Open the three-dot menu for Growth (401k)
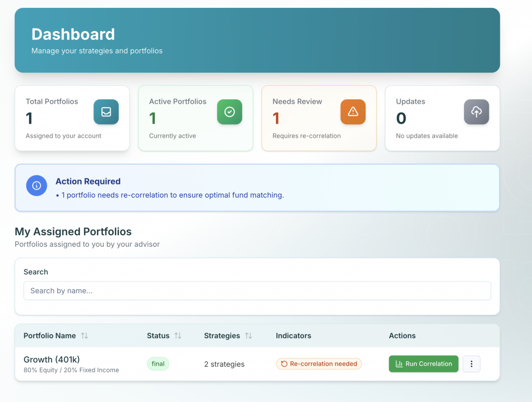Image resolution: width=532 pixels, height=402 pixels. click(471, 364)
